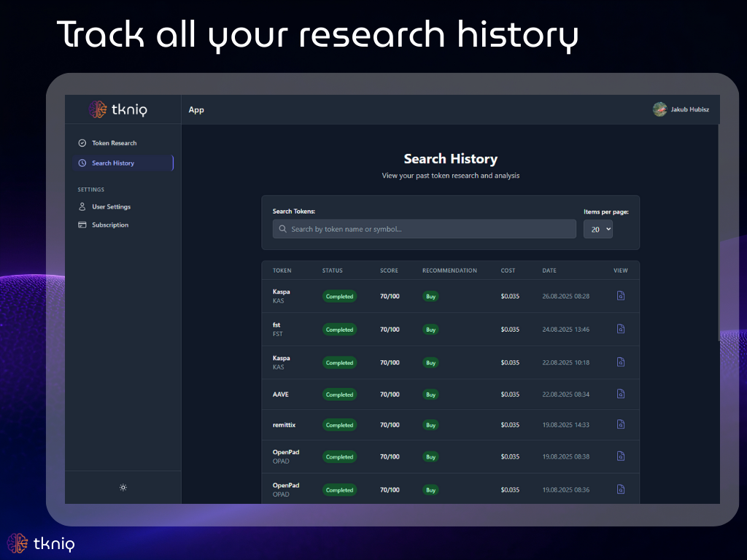Image resolution: width=747 pixels, height=560 pixels.
Task: Click view icon for AAVE row
Action: [x=621, y=394]
